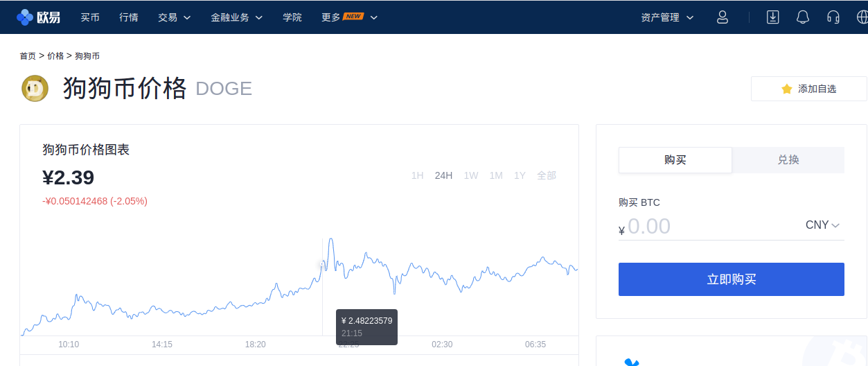Click the 10:10 time axis label

tap(69, 345)
